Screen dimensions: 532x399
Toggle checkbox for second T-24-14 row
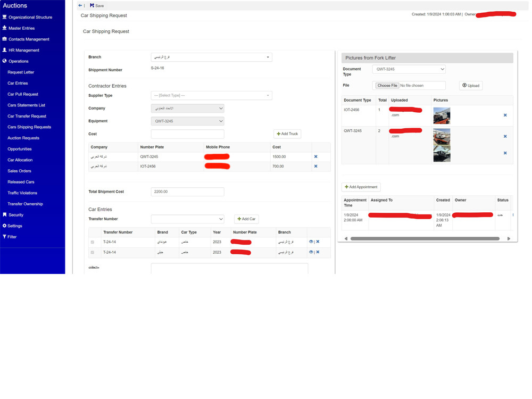coord(92,252)
